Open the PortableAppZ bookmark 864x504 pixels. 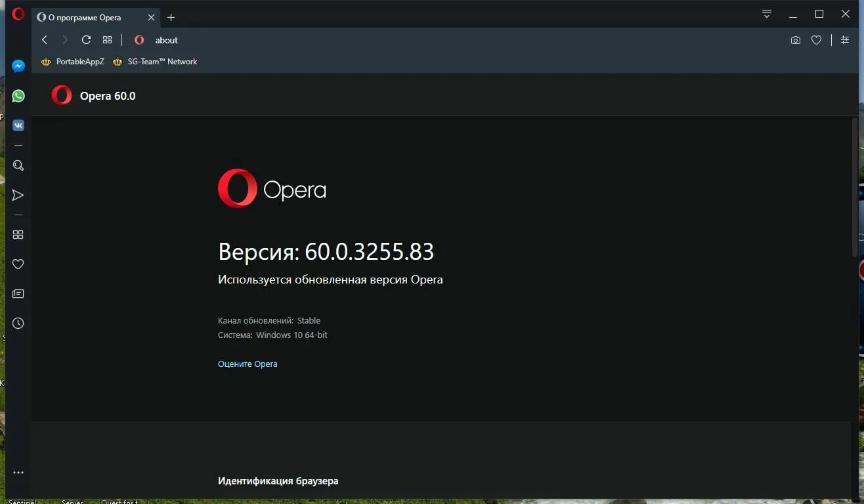pyautogui.click(x=73, y=62)
